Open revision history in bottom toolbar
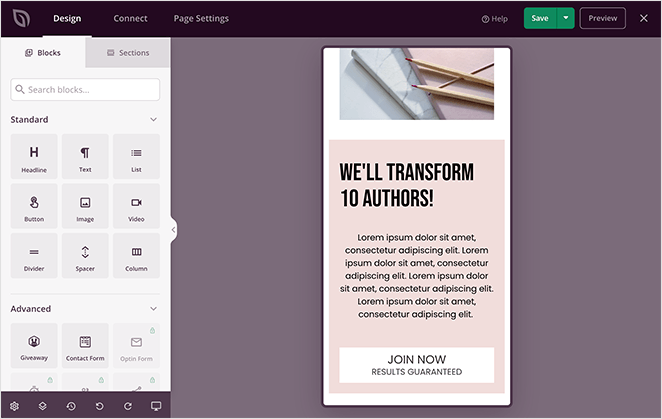 [x=71, y=406]
